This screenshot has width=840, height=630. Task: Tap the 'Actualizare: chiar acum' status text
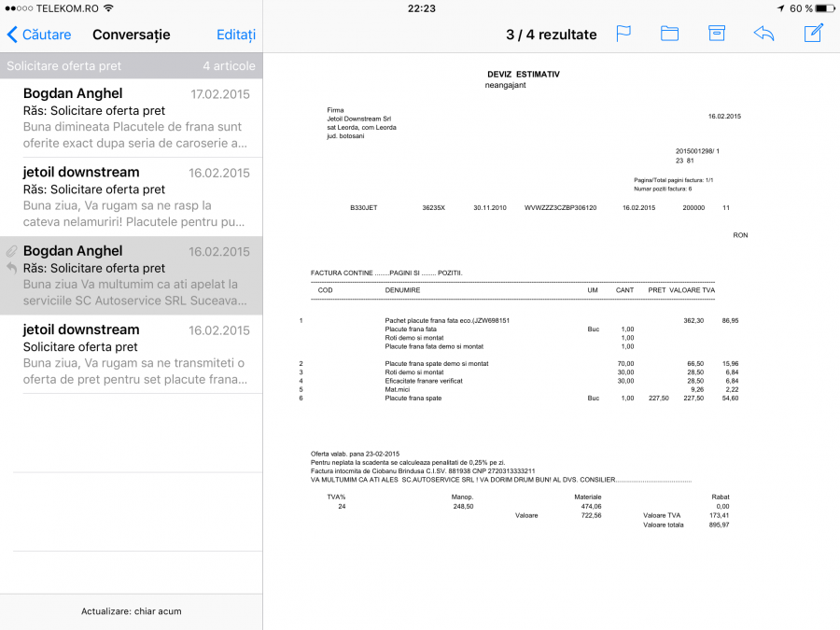[131, 611]
